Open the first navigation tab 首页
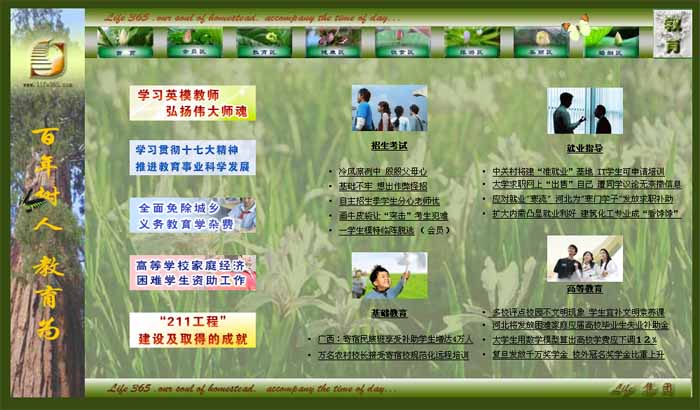 point(125,42)
